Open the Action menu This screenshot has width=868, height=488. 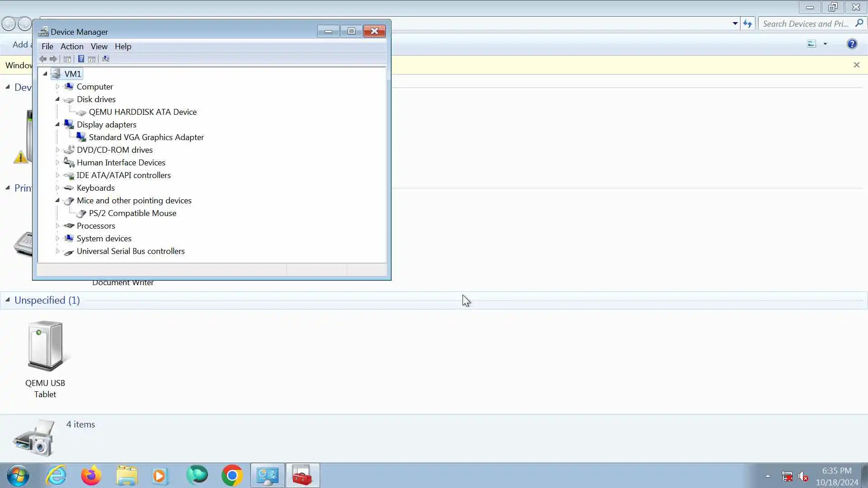[x=72, y=47]
